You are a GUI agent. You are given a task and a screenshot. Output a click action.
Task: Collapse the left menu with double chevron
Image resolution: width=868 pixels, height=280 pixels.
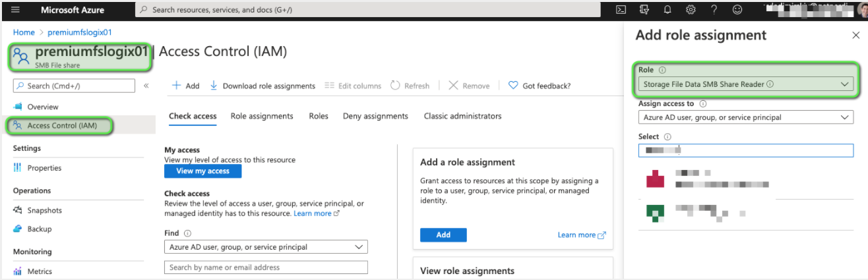click(146, 86)
